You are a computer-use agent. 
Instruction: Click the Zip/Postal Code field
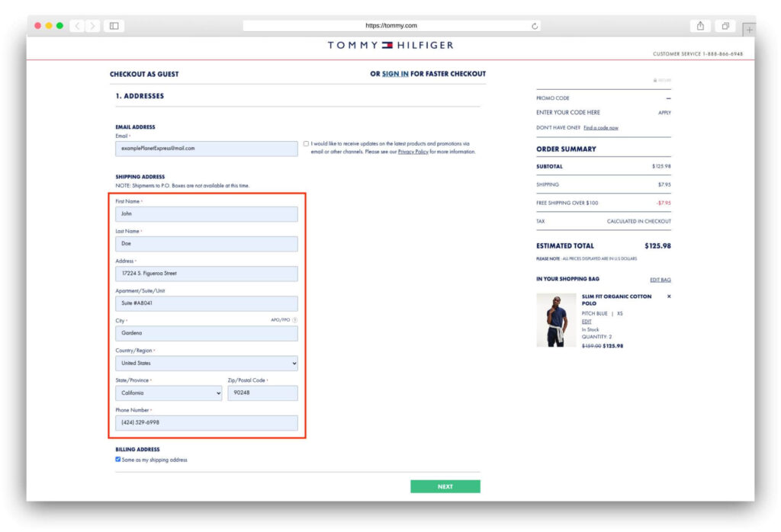262,393
